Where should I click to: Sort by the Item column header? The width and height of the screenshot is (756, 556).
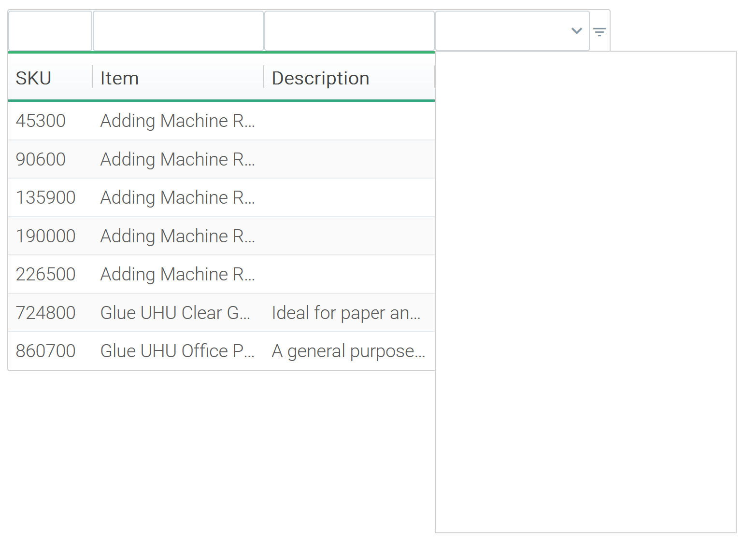(120, 78)
